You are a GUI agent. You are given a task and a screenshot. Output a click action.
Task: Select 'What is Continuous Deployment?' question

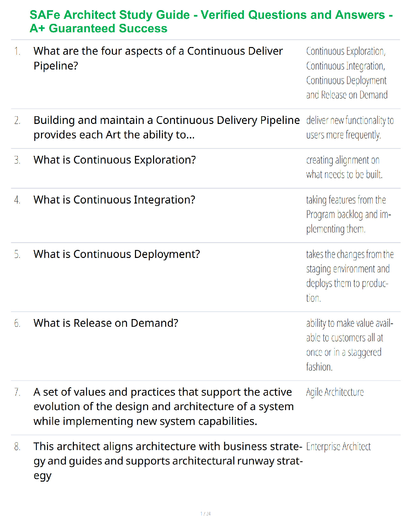(x=117, y=254)
